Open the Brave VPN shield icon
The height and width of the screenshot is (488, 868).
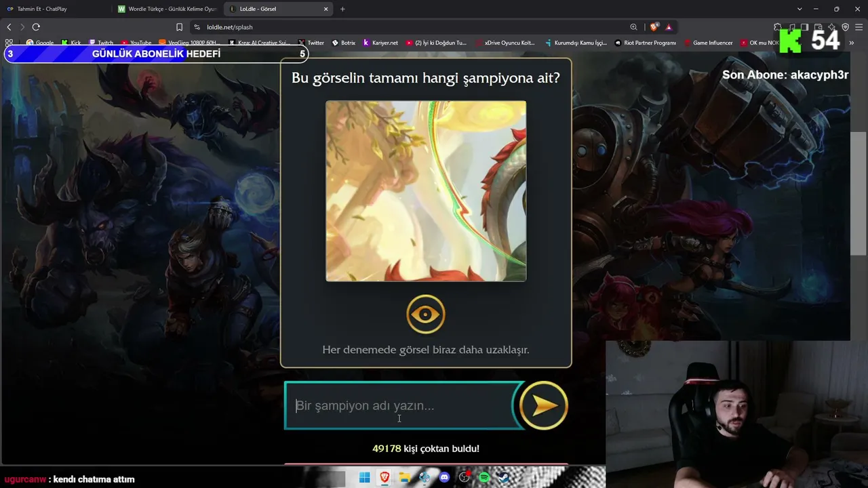pos(846,27)
